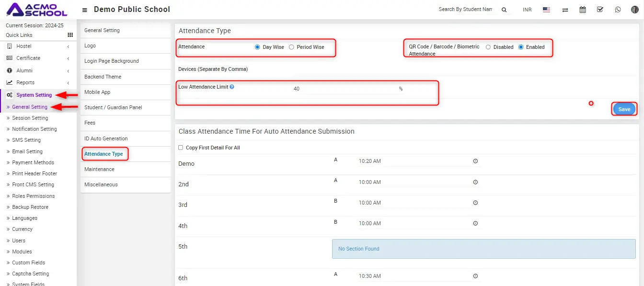Open the Session Setting link
The width and height of the screenshot is (644, 286).
[x=30, y=118]
